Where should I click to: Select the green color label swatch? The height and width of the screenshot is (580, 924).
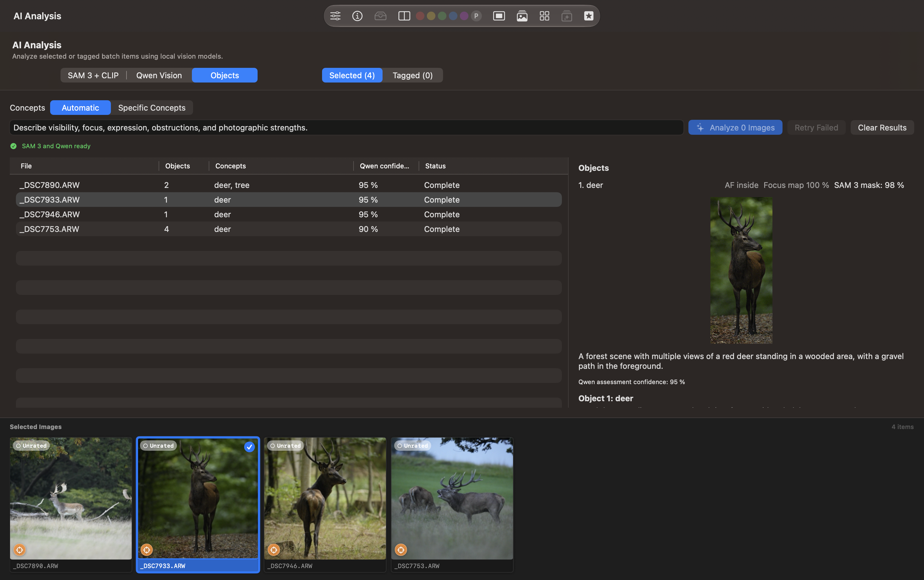coord(442,16)
